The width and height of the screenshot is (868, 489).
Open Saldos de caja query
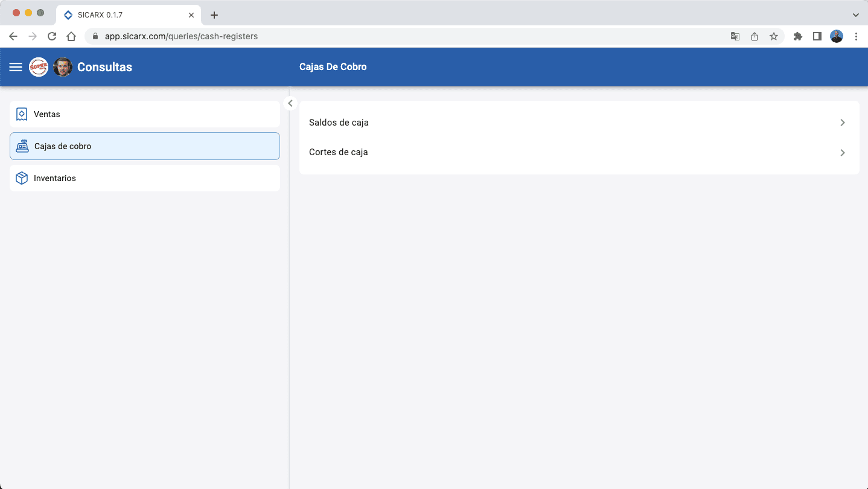click(x=339, y=123)
